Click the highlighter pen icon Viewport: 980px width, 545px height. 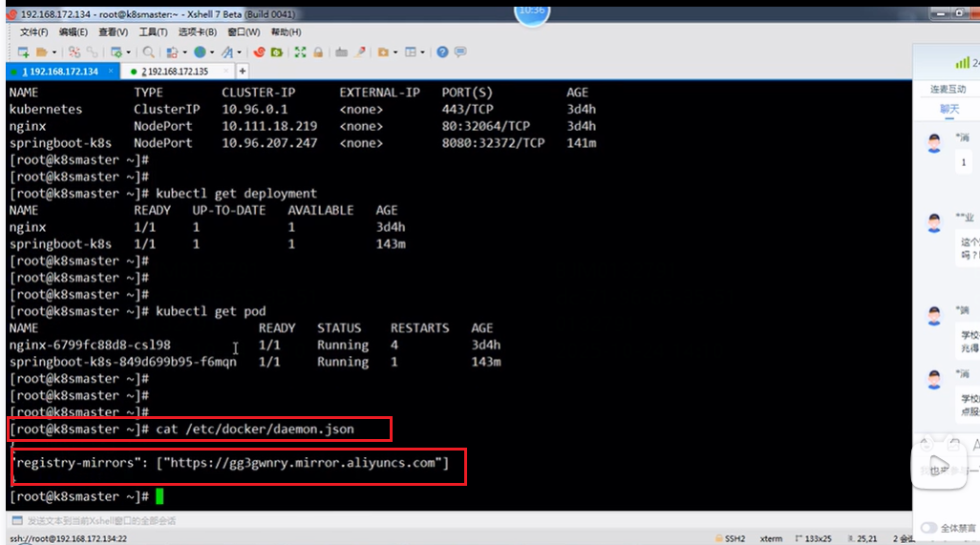coord(360,52)
